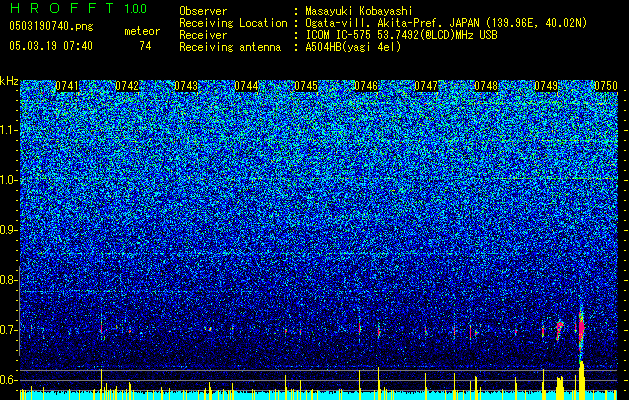Click time marker 0742
Screen dimensions: 629x400
coord(127,86)
